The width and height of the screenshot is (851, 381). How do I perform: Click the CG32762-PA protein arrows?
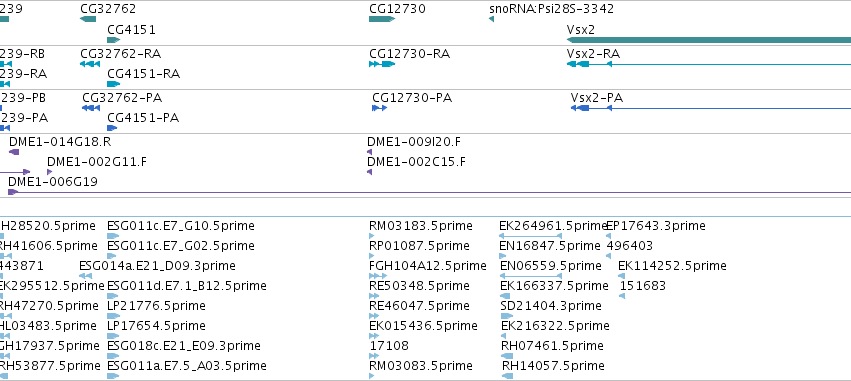point(91,108)
